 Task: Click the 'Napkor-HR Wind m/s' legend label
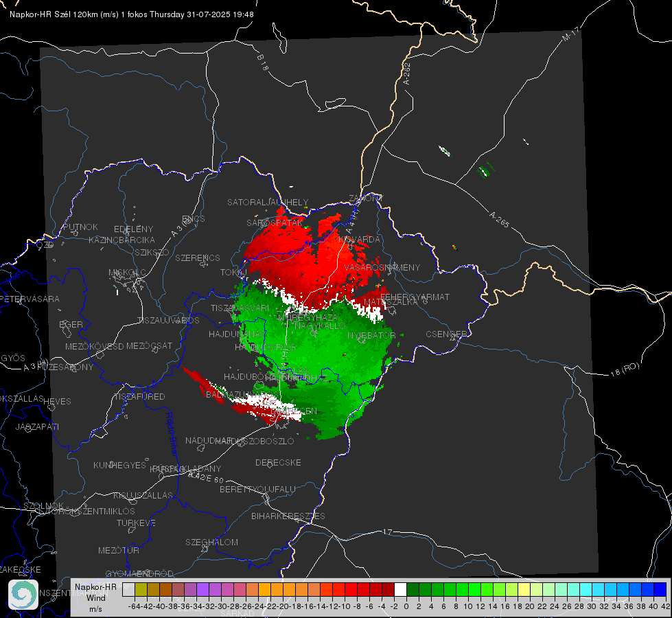pos(95,598)
